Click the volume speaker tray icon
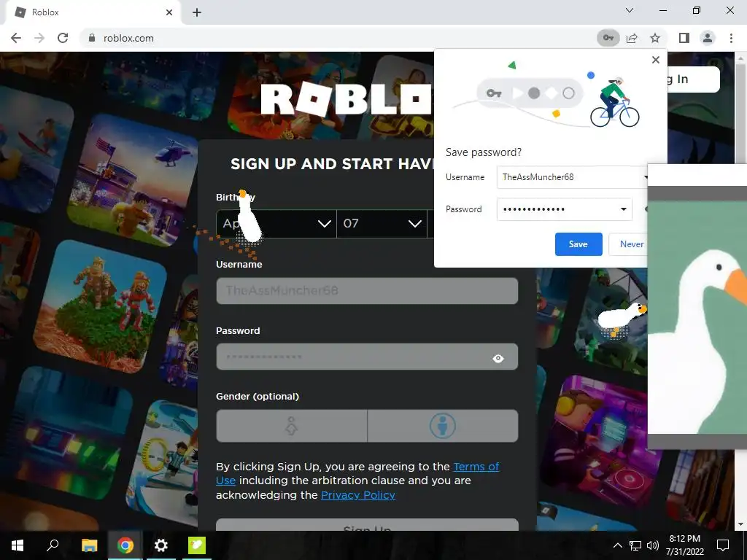 653,545
